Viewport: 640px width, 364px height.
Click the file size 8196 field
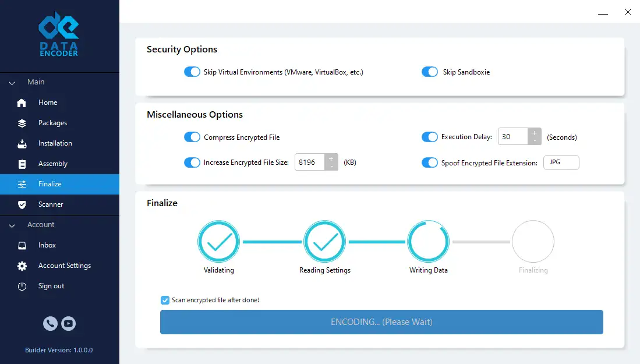pyautogui.click(x=310, y=162)
